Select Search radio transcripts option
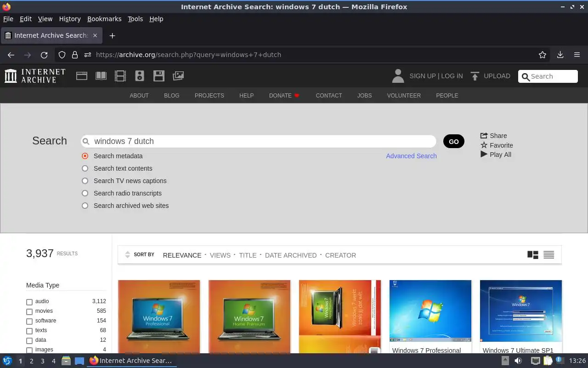This screenshot has width=588, height=368. [x=85, y=193]
